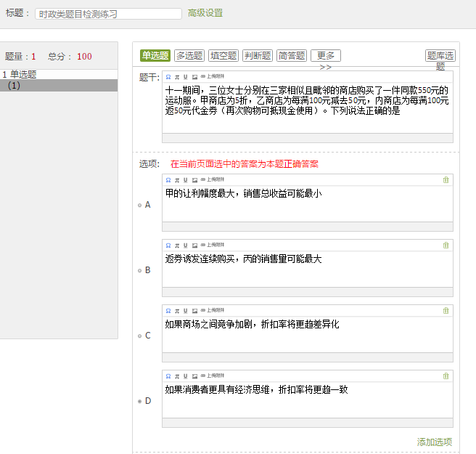This screenshot has width=476, height=454.
Task: Click 添加选项 to add an option
Action: coord(434,442)
